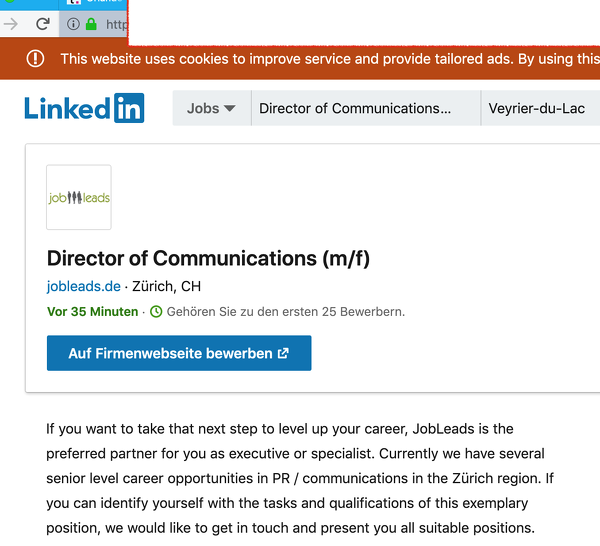600x546 pixels.
Task: Expand the Jobs dropdown selector
Action: [211, 108]
